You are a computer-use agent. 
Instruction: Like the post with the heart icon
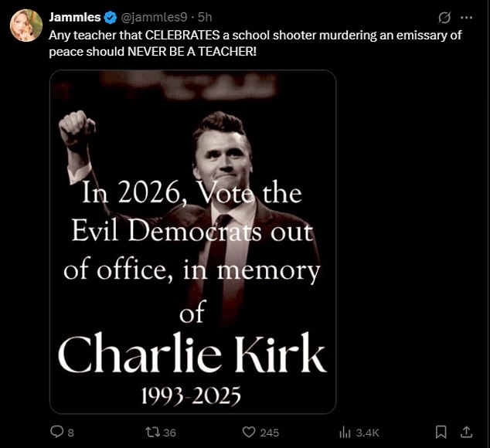[x=249, y=433]
